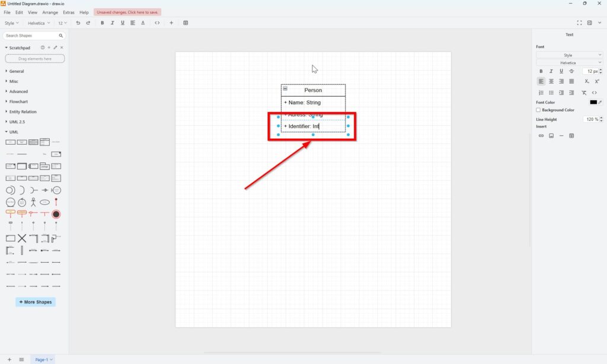
Task: Toggle the format panel sidebar icon
Action: click(590, 23)
